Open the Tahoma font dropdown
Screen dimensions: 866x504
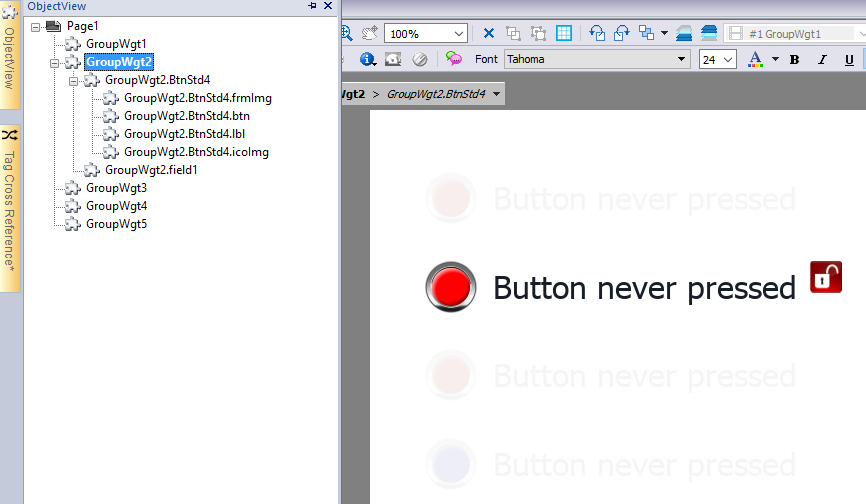[x=683, y=59]
